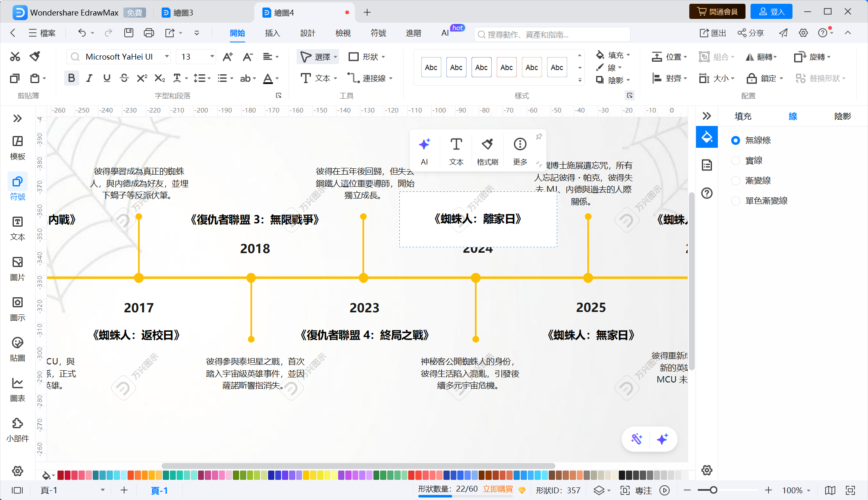Select the Format Painter icon in clipboard
This screenshot has height=500, width=868.
(x=35, y=56)
